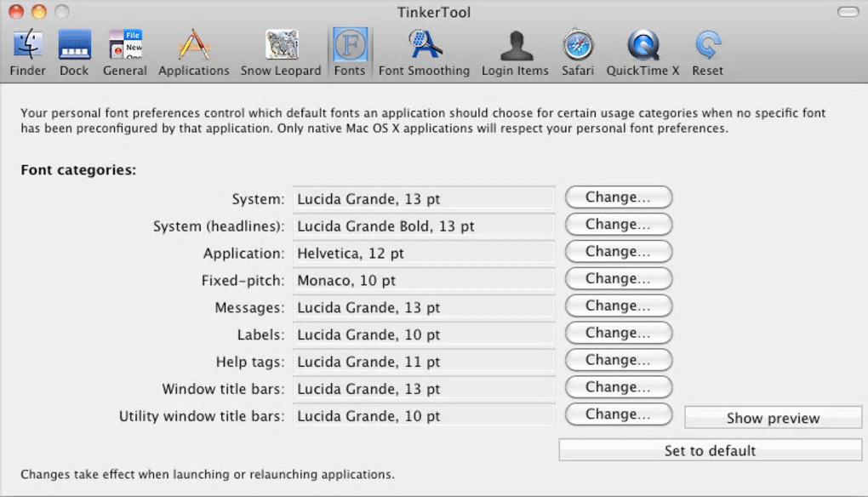Click the System font field
This screenshot has height=497, width=868.
click(424, 198)
